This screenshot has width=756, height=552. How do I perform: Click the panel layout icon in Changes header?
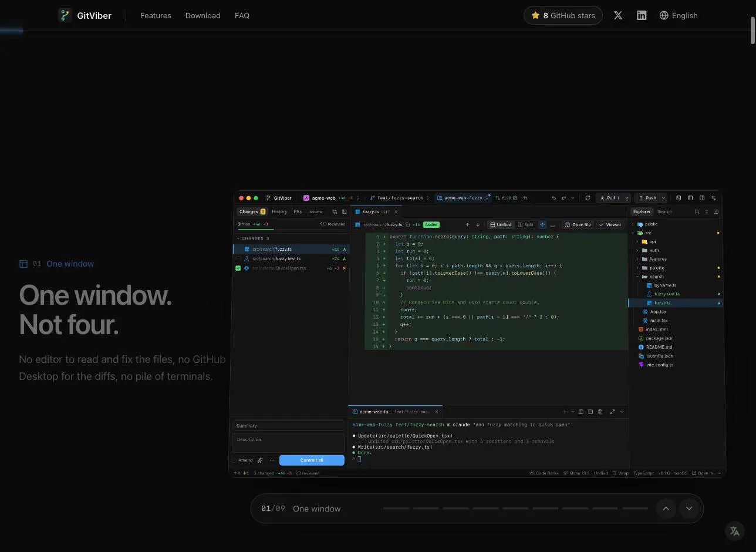pyautogui.click(x=344, y=212)
